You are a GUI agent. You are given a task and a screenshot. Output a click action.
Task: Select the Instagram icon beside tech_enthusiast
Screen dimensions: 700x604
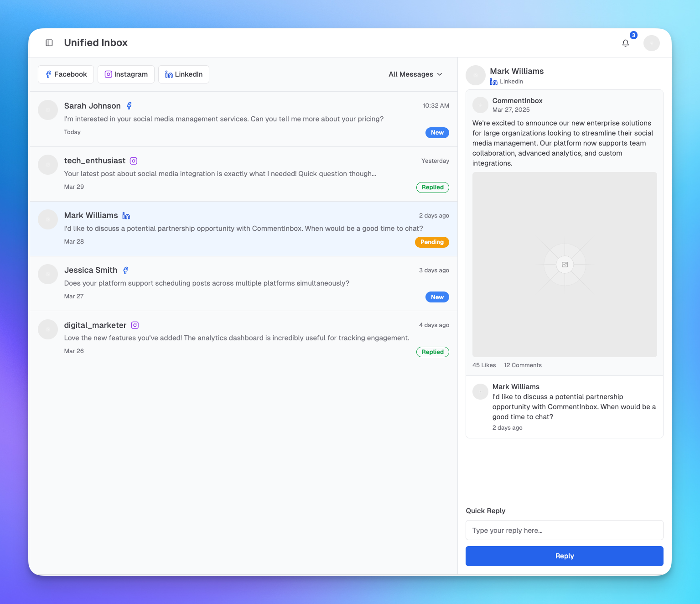point(133,161)
